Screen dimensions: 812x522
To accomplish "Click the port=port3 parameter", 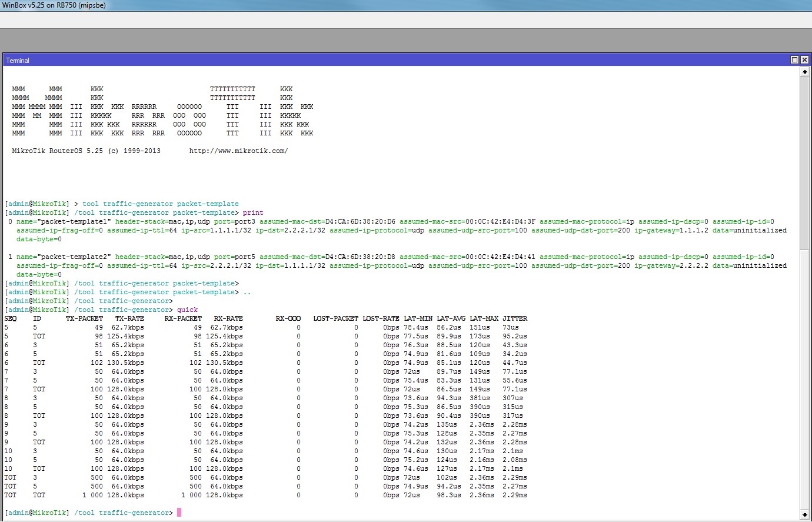I will [x=235, y=221].
